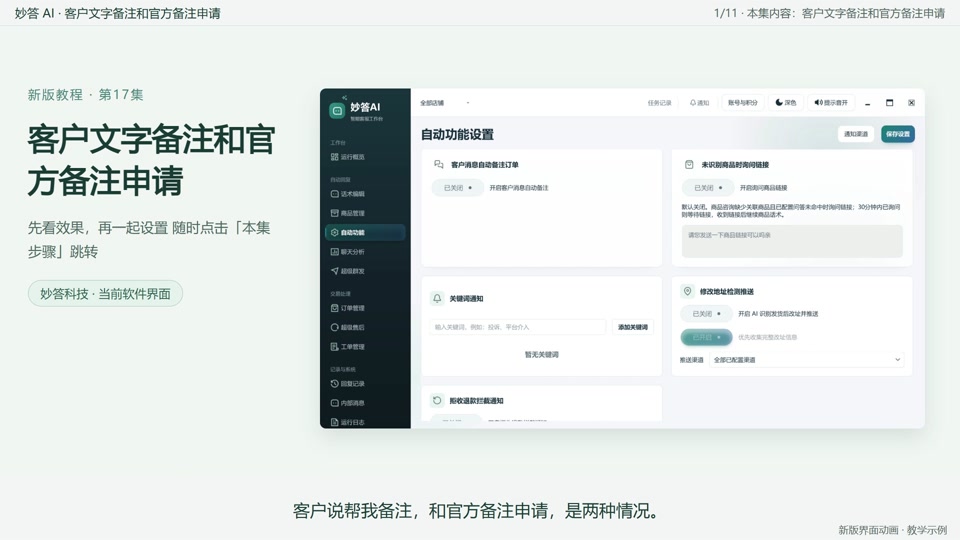Image resolution: width=960 pixels, height=540 pixels.
Task: Toggle 提示音开 sound button
Action: click(831, 103)
